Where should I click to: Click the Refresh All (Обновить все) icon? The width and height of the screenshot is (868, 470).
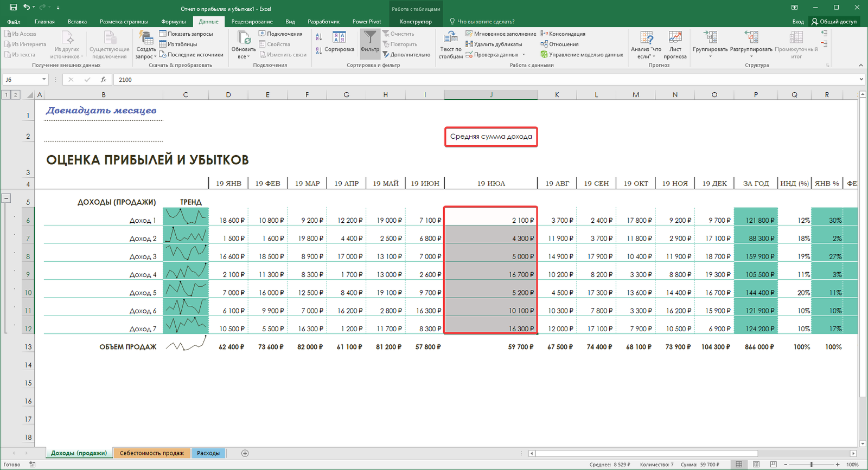click(244, 39)
